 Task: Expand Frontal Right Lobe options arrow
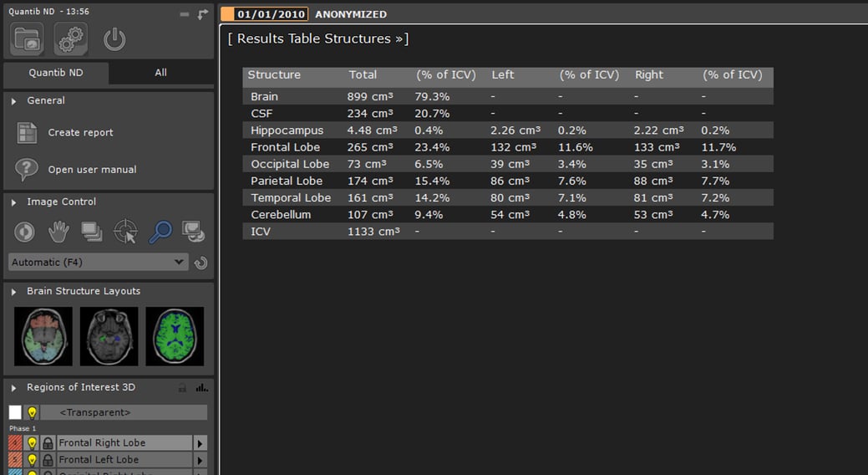point(200,443)
